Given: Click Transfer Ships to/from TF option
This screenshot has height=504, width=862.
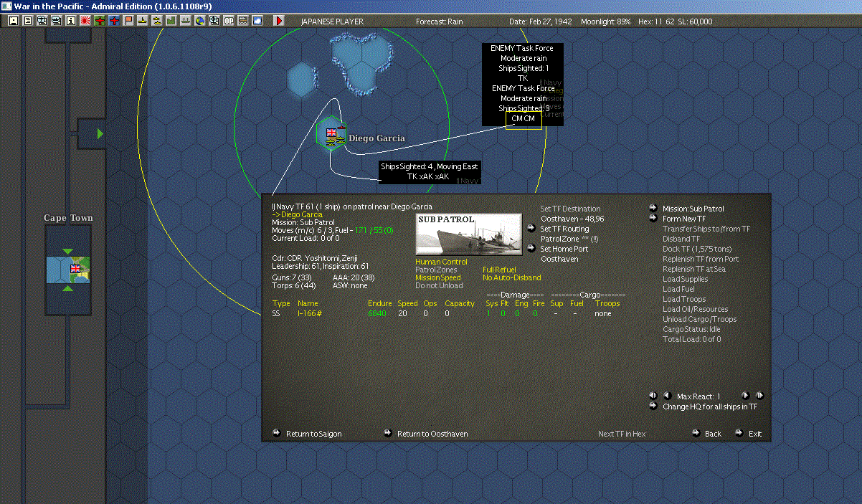Looking at the screenshot, I should (706, 229).
